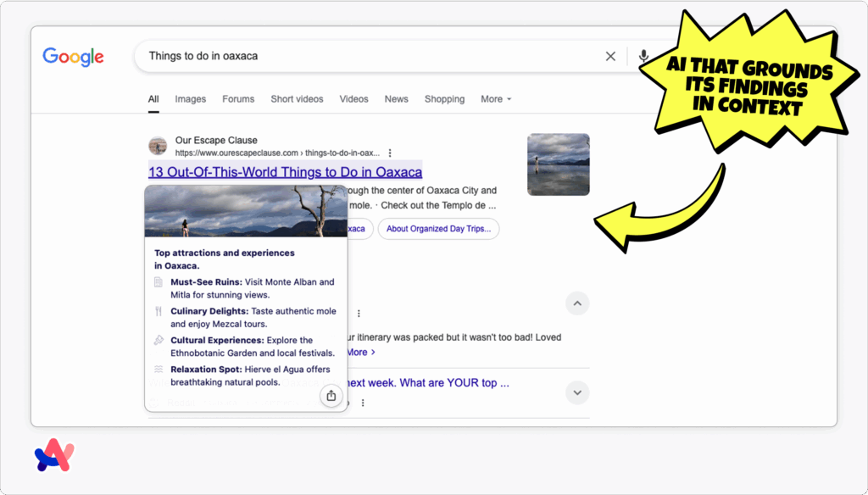Click 'Top attractions and experiences in Oaxaca.' heading
Screen dimensions: 868x495
coord(224,259)
